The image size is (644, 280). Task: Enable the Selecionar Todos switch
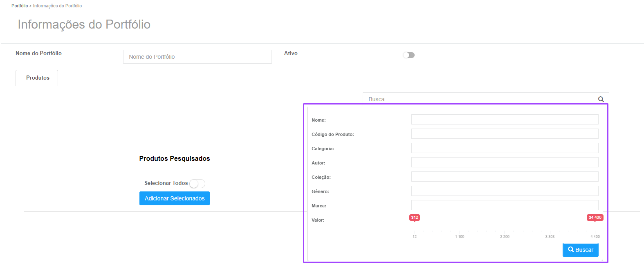coord(197,184)
